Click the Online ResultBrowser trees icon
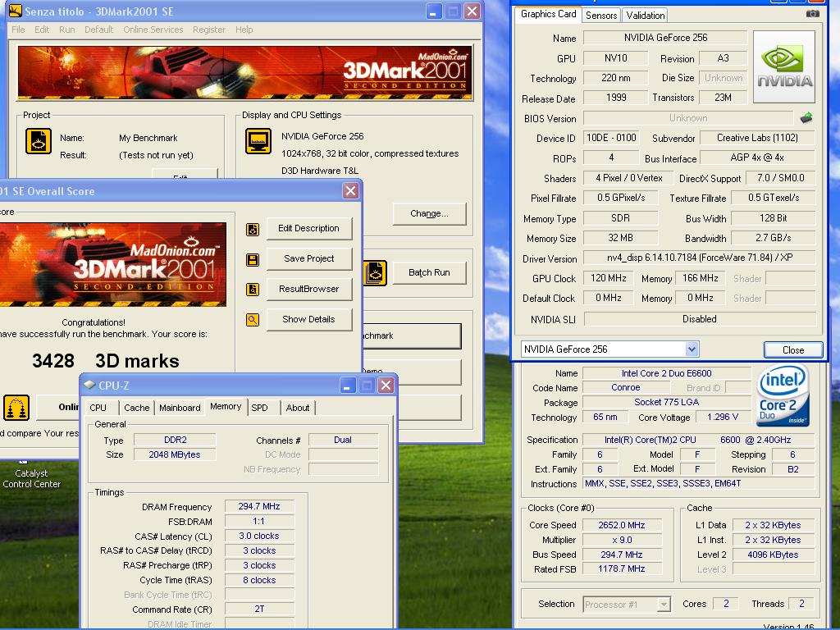The width and height of the screenshot is (840, 630). (16, 408)
